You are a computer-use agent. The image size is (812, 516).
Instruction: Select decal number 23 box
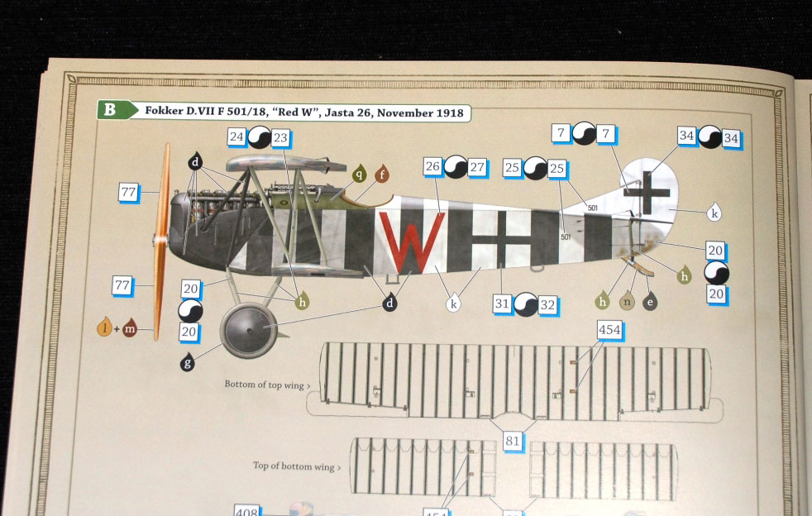[x=279, y=138]
